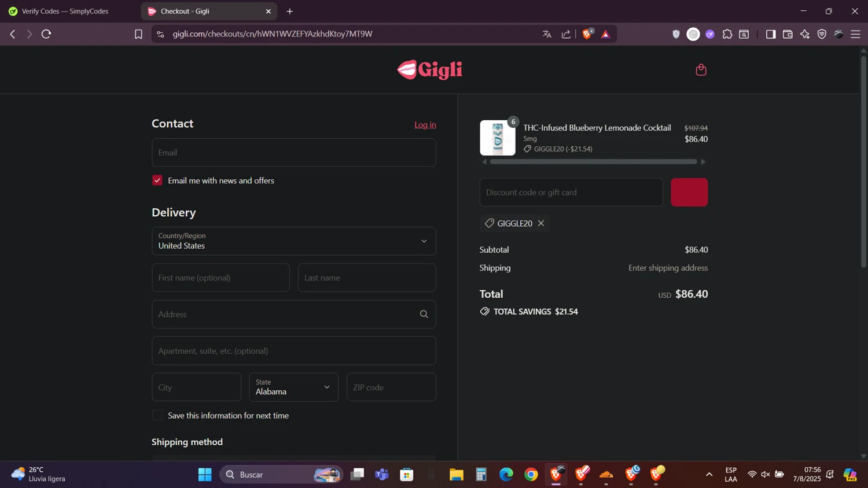Open Microsoft Edge from taskbar
868x488 pixels.
tap(506, 475)
